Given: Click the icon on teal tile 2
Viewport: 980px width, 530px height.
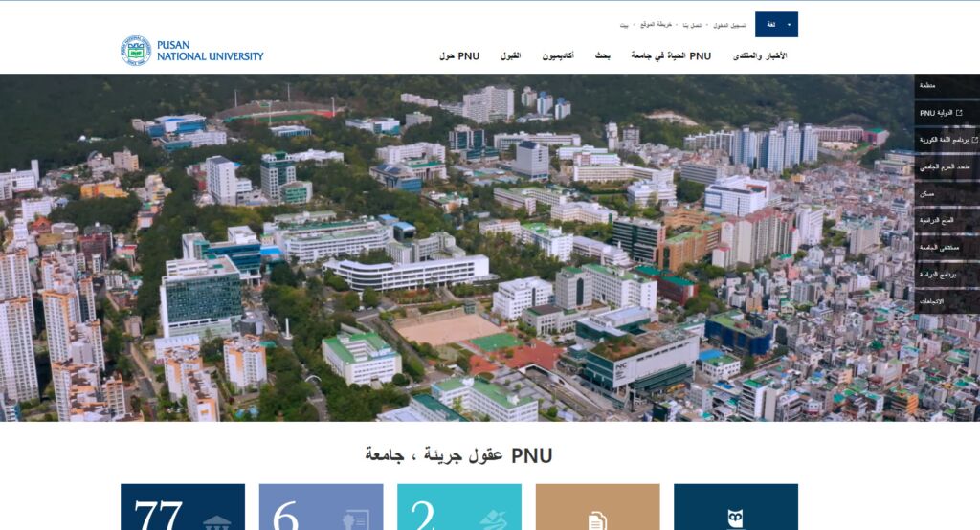Looking at the screenshot, I should click(x=491, y=520).
